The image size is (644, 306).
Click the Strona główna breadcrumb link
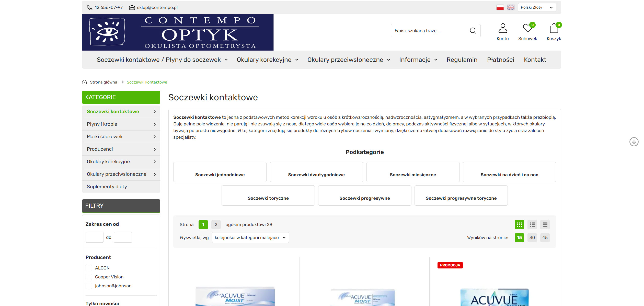pos(103,82)
